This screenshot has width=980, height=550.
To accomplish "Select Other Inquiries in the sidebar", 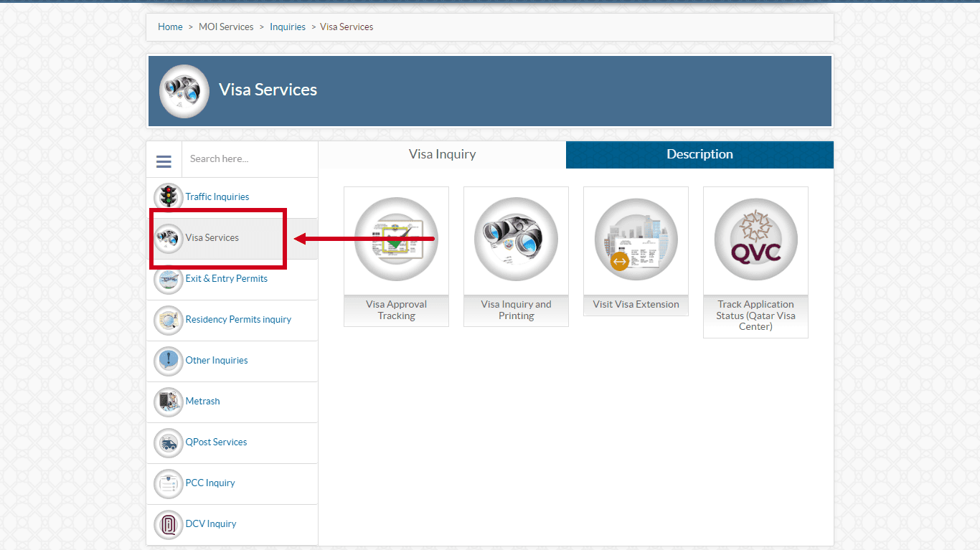I will click(x=217, y=361).
